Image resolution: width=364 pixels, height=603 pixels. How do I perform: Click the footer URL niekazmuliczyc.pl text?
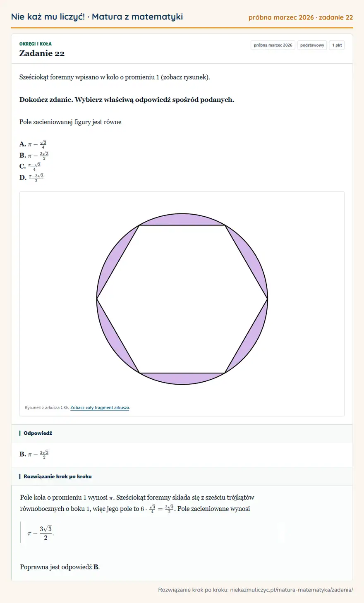click(x=292, y=590)
